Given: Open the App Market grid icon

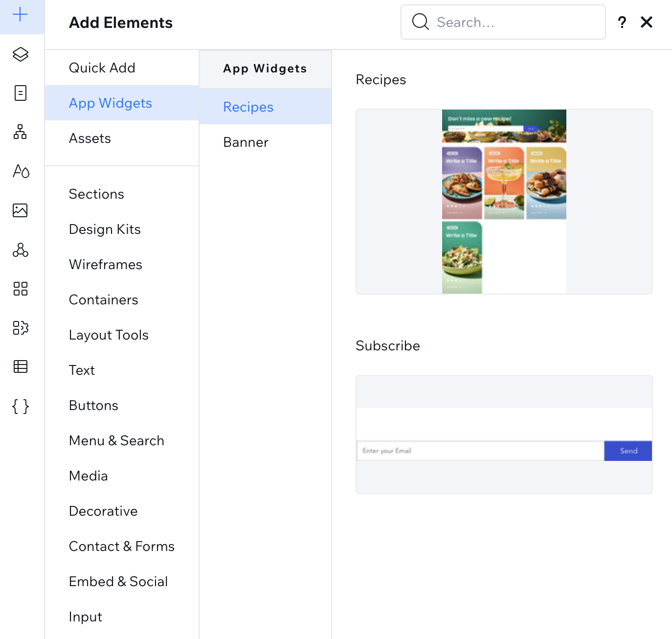Looking at the screenshot, I should [x=20, y=289].
